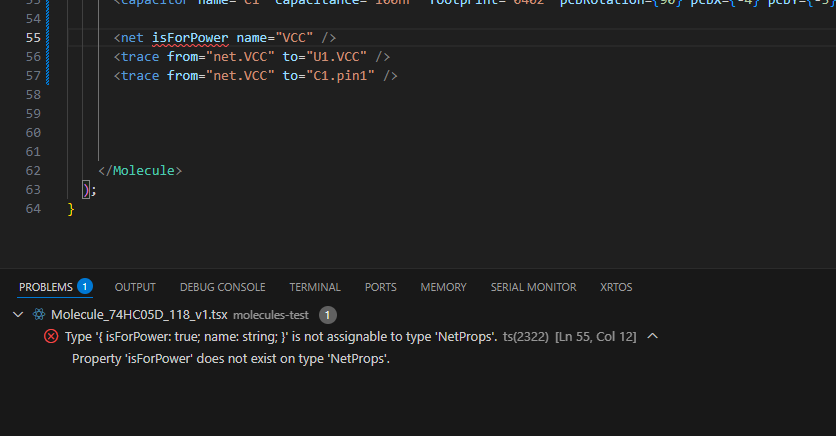Click the underlined isForPower attribute in editor
The image size is (836, 436).
click(190, 38)
